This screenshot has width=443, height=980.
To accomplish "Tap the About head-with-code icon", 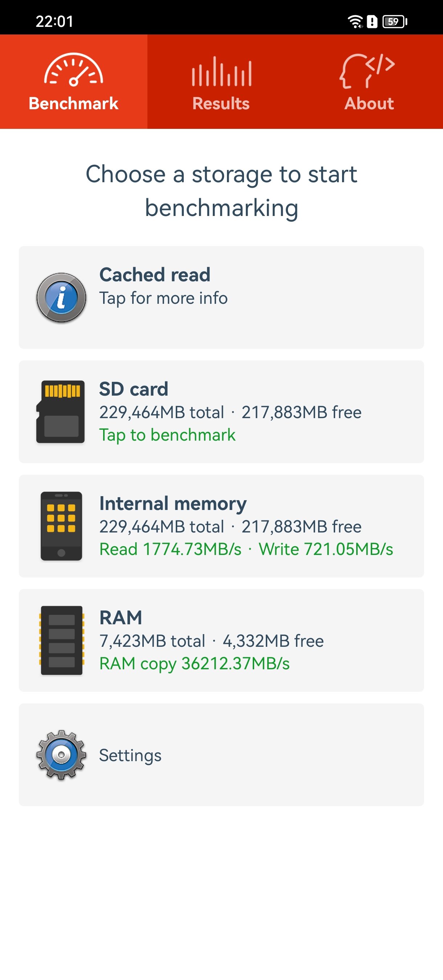I will point(367,71).
